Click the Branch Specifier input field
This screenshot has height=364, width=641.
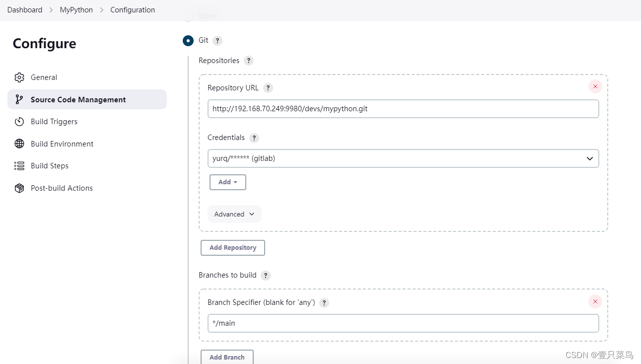(x=403, y=323)
